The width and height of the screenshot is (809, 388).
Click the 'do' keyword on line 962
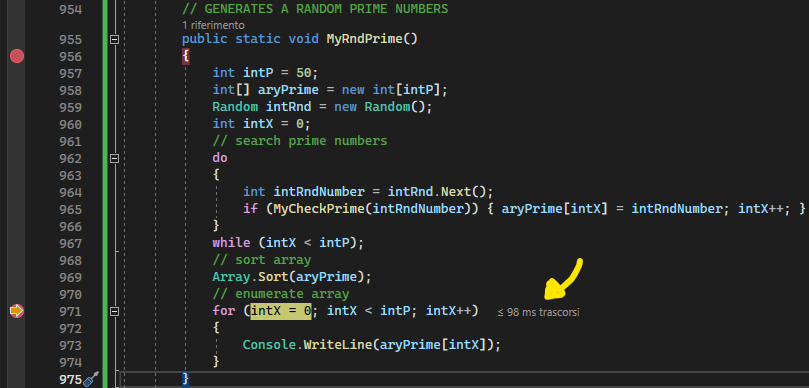220,158
